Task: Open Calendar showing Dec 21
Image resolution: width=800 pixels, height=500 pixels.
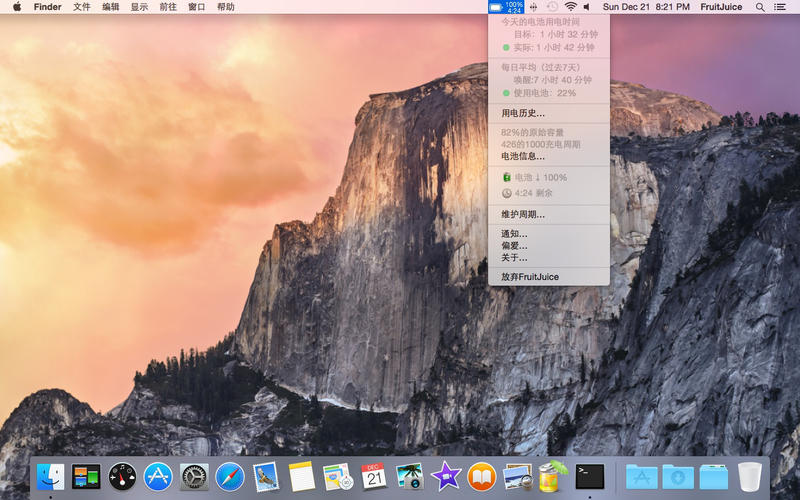Action: pos(374,477)
